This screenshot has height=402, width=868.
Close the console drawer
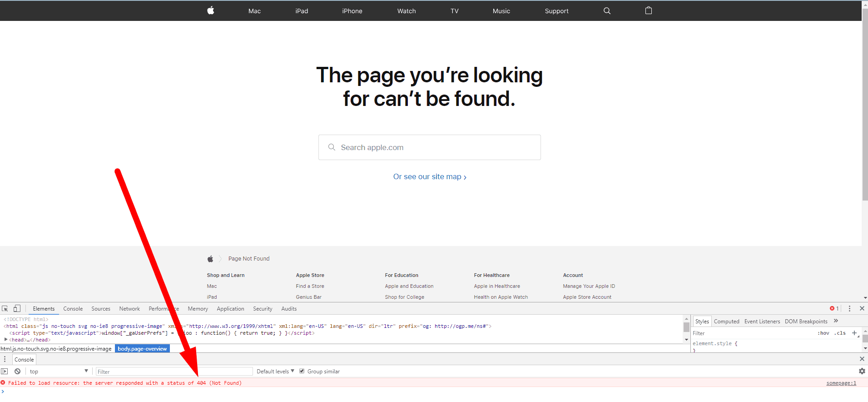862,359
